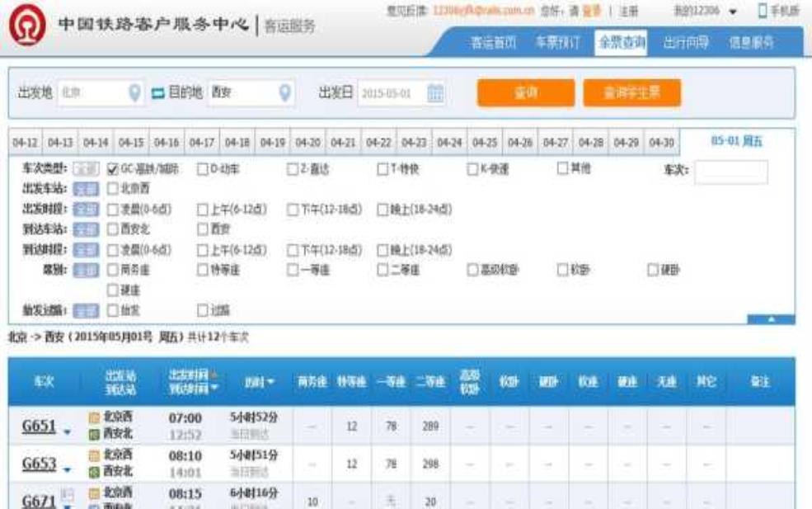
Task: Select the 04-20 date tab
Action: (307, 142)
